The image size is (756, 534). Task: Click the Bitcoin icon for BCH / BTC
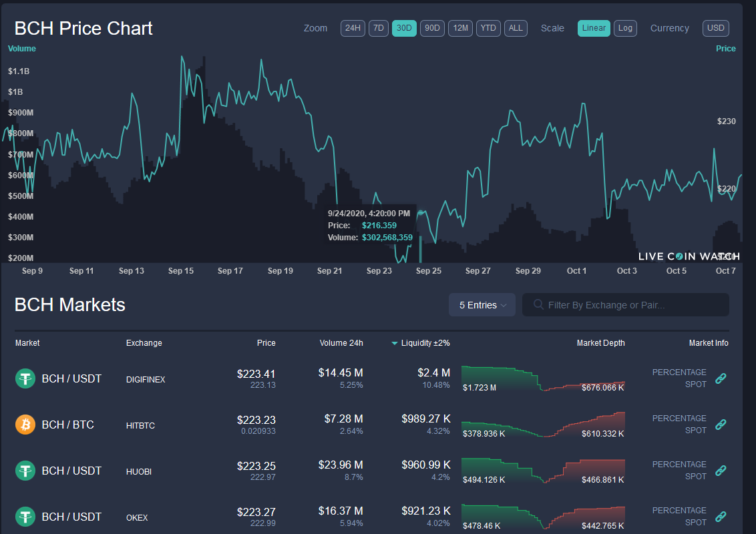coord(25,425)
